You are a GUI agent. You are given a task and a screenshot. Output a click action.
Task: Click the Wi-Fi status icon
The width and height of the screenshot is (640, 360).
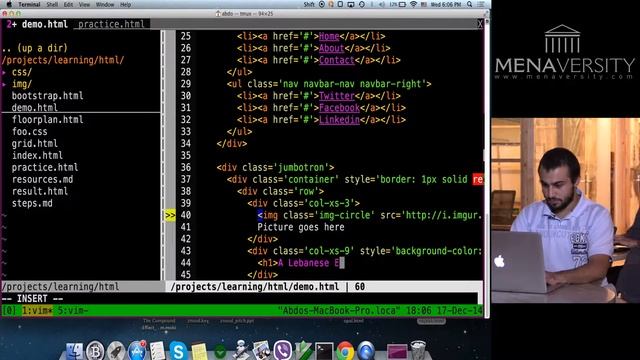coord(414,4)
